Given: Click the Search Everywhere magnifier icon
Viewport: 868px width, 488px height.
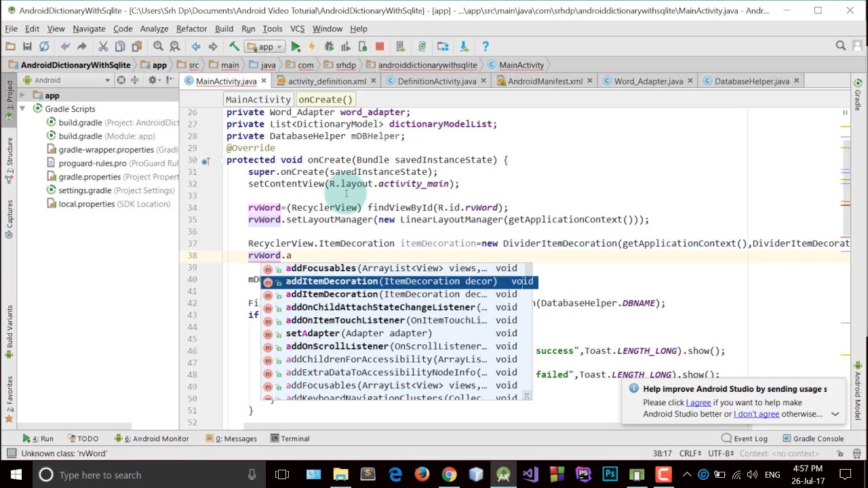Looking at the screenshot, I should pyautogui.click(x=841, y=46).
